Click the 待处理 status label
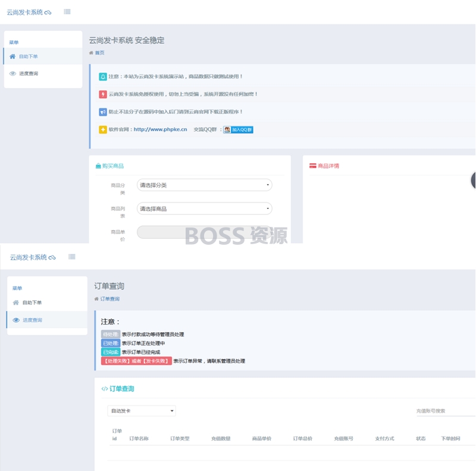Screen dimensions: 476x471 (x=111, y=334)
